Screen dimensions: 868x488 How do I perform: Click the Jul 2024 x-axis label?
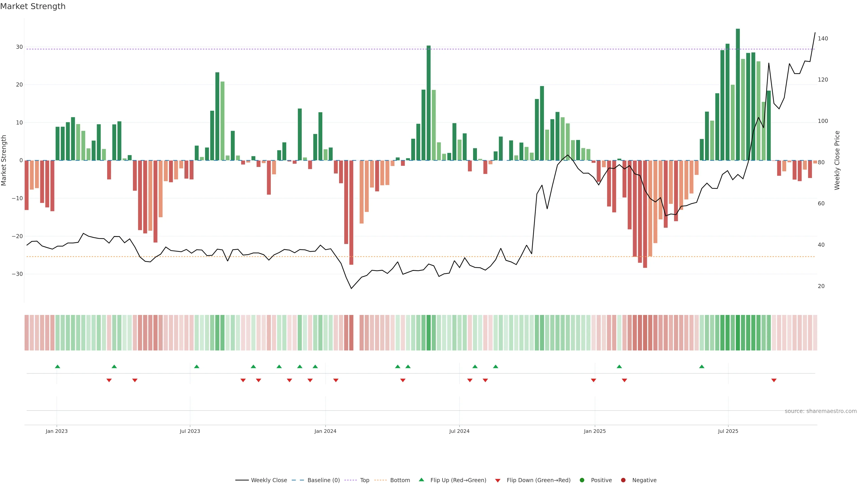point(459,431)
